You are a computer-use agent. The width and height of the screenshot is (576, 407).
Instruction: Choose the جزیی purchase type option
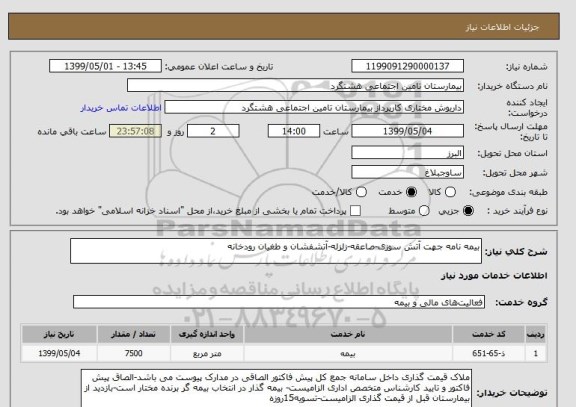[468, 211]
